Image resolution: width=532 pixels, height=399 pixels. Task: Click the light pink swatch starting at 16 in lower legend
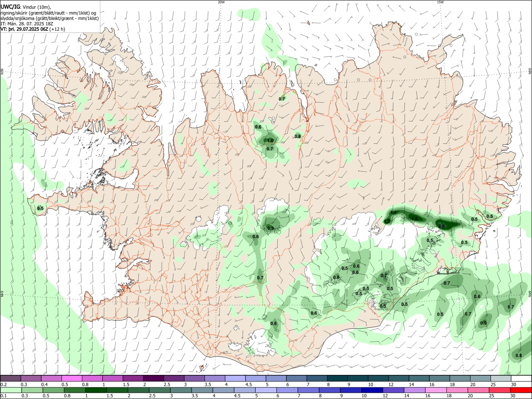pyautogui.click(x=436, y=390)
